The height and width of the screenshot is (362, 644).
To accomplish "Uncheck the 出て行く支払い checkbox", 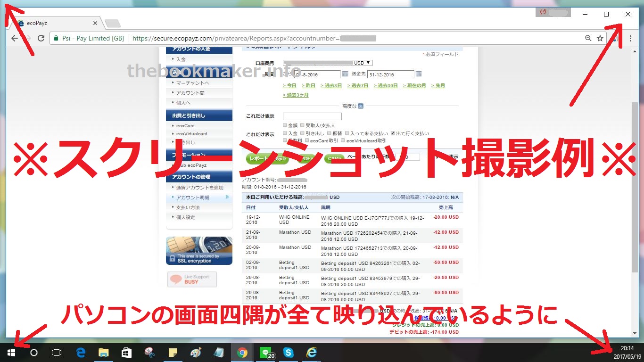I will 393,133.
